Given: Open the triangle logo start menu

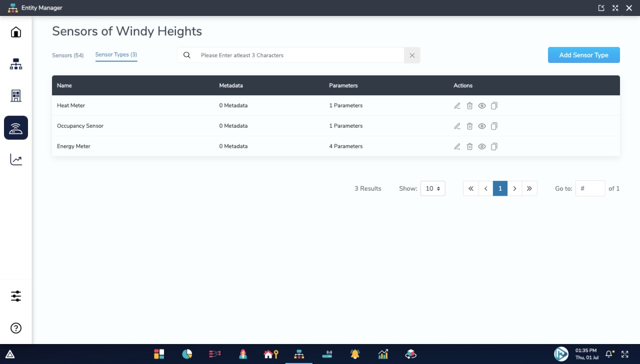Looking at the screenshot, I should 10,355.
